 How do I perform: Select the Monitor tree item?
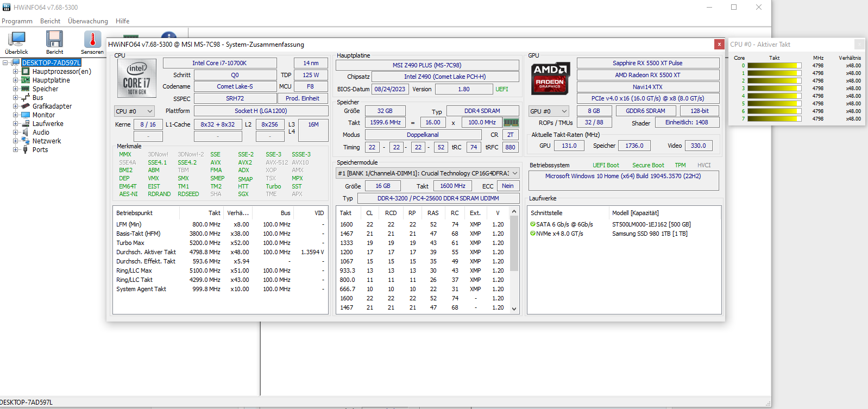(43, 115)
